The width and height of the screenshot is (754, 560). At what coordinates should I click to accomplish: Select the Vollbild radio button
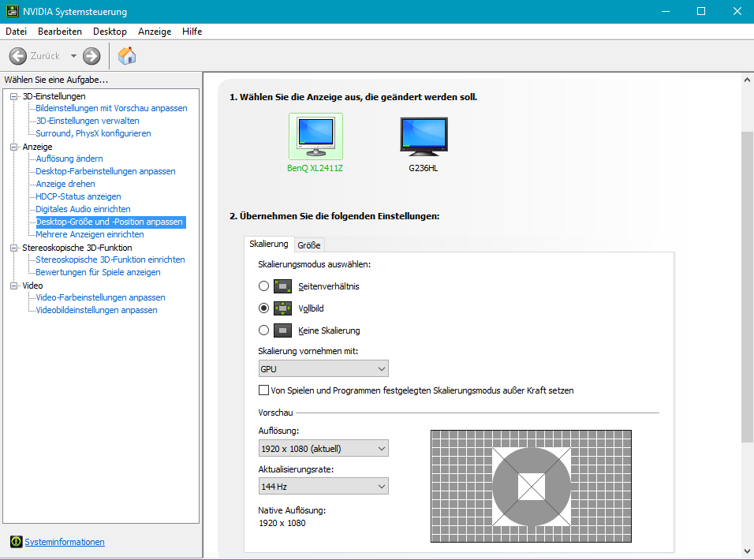pyautogui.click(x=263, y=308)
